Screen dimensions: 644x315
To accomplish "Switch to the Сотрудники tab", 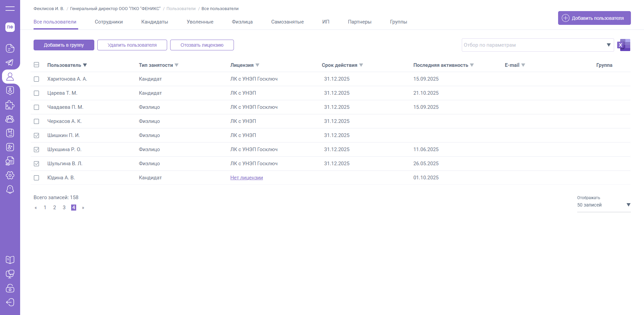I will pos(109,22).
